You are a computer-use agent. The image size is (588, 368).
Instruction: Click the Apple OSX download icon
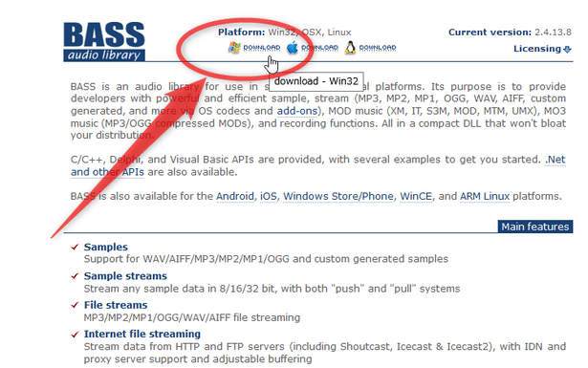click(293, 48)
